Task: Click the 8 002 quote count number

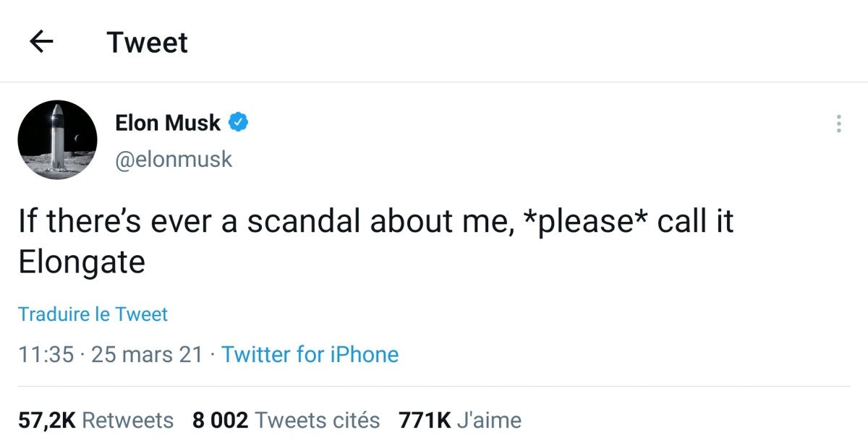Action: point(221,421)
